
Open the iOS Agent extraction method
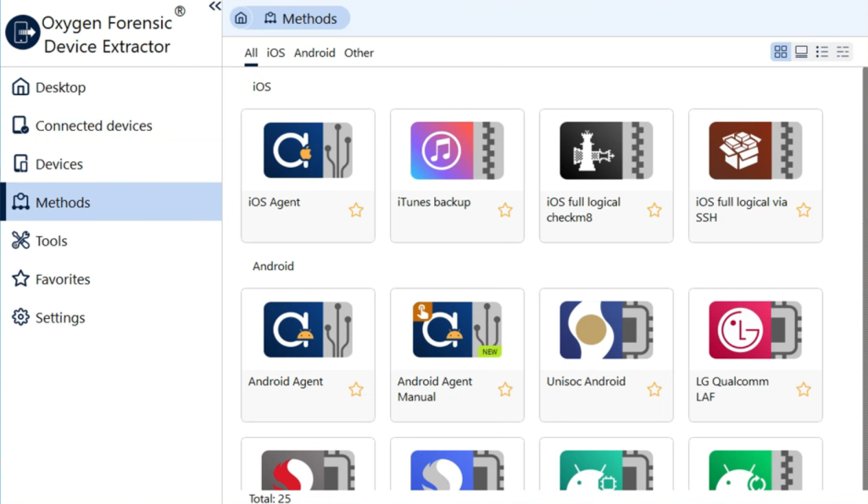pyautogui.click(x=308, y=151)
